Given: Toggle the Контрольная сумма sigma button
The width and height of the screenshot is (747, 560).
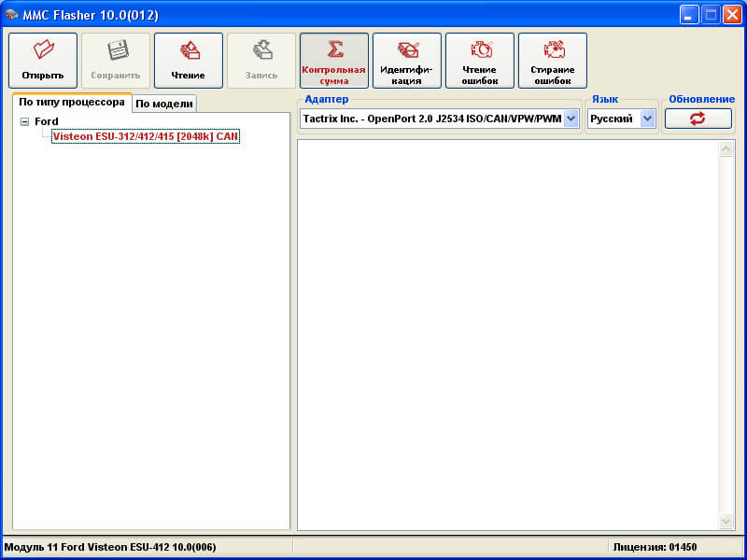Looking at the screenshot, I should (334, 61).
